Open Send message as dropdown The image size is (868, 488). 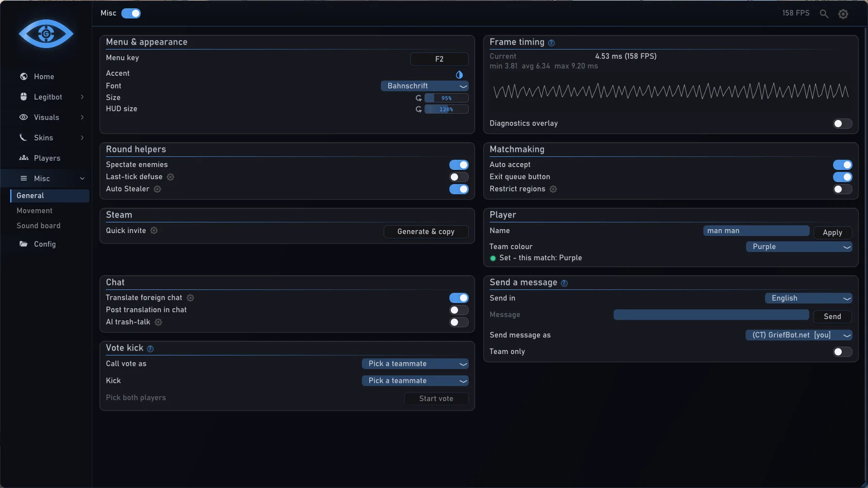(799, 335)
